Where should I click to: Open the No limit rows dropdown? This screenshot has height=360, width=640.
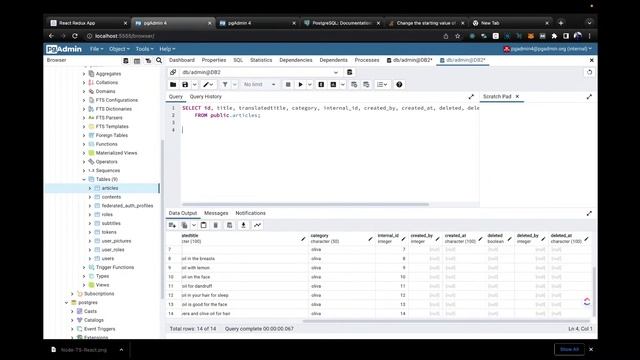tap(259, 84)
